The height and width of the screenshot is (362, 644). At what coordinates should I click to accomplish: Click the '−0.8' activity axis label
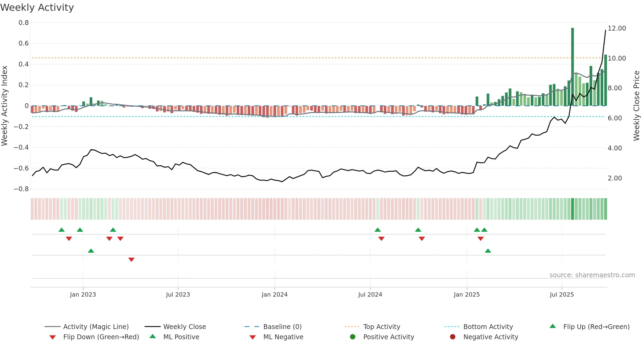coord(21,189)
